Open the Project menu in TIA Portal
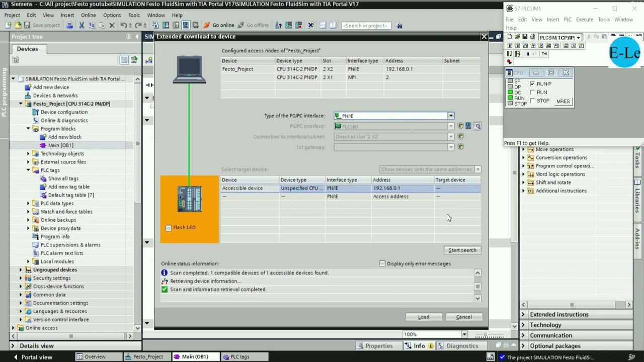The height and width of the screenshot is (362, 644). (x=12, y=15)
